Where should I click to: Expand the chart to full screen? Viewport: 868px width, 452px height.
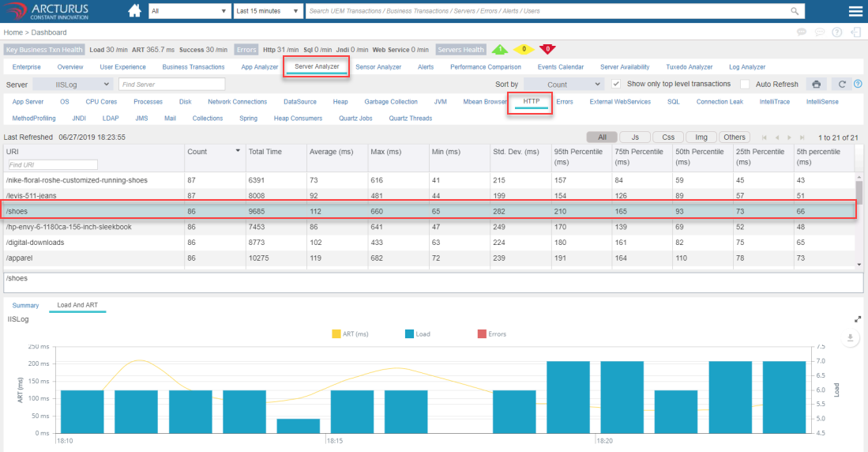858,319
